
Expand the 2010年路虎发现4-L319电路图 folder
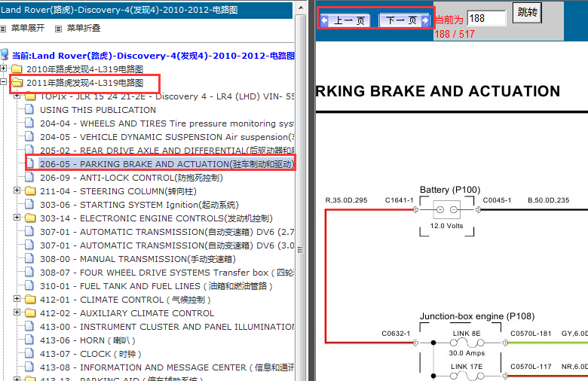3,69
